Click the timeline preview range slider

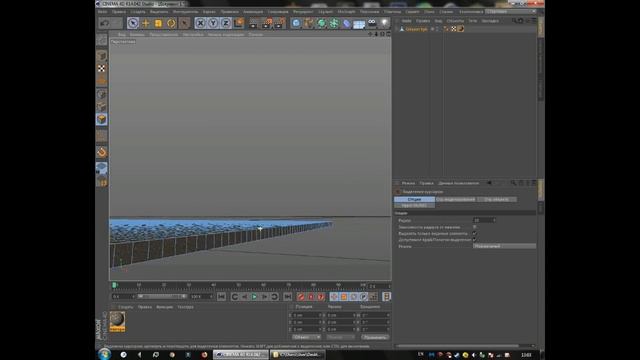pyautogui.click(x=162, y=297)
